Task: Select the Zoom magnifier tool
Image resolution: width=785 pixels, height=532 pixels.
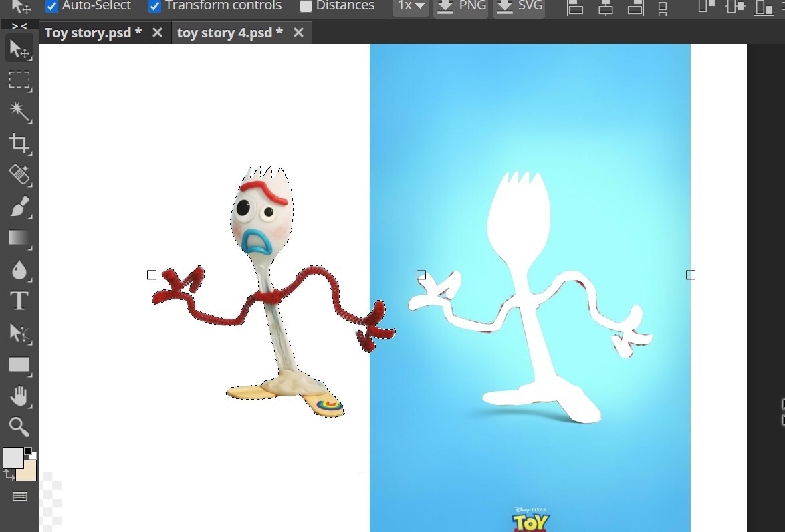Action: point(19,427)
